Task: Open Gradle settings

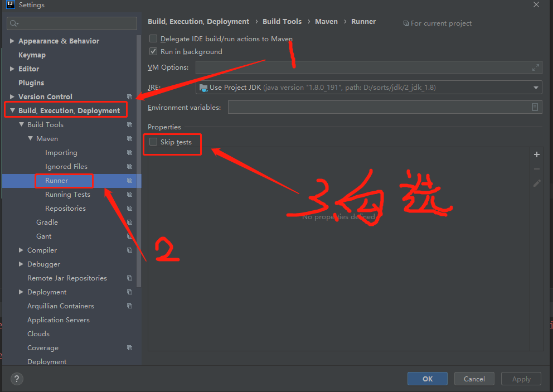Action: point(47,222)
